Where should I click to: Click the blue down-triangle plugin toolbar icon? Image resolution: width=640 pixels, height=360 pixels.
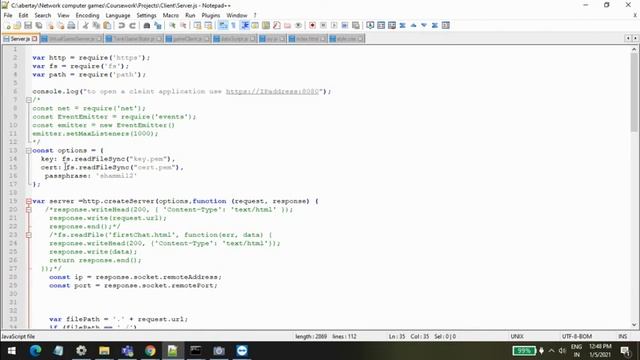tap(424, 26)
